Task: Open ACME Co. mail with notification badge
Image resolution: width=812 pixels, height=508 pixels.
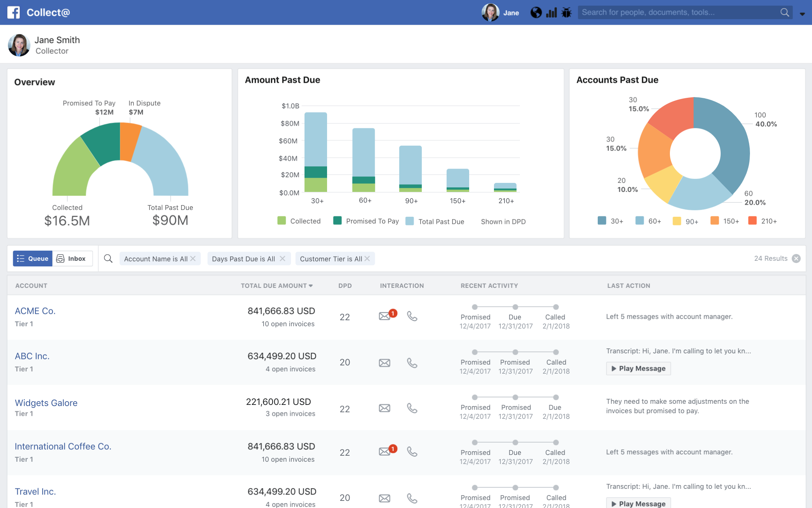Action: [385, 316]
